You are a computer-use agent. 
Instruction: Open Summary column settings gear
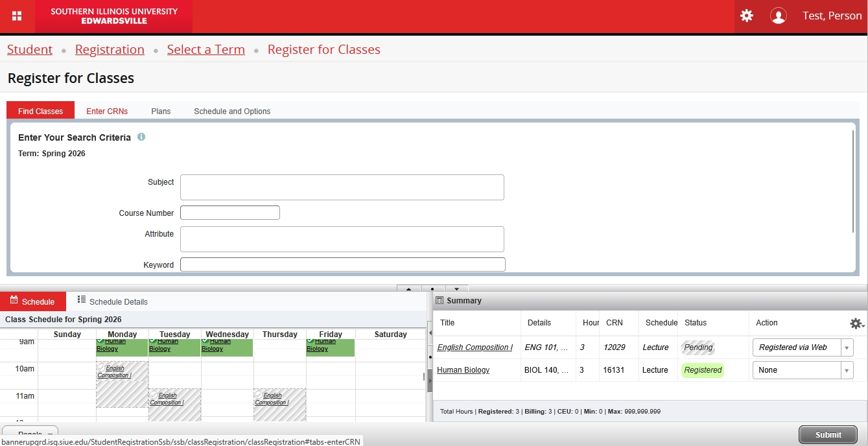click(x=856, y=323)
